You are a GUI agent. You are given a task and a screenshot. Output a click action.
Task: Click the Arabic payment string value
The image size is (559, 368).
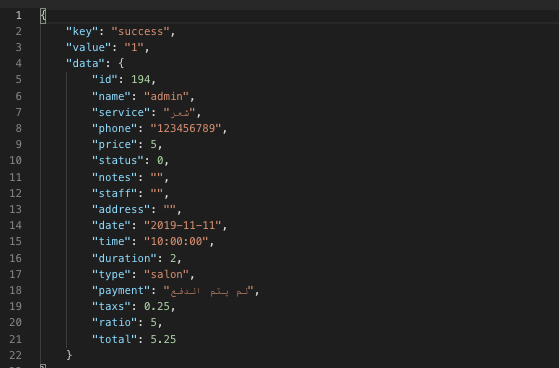(x=209, y=291)
